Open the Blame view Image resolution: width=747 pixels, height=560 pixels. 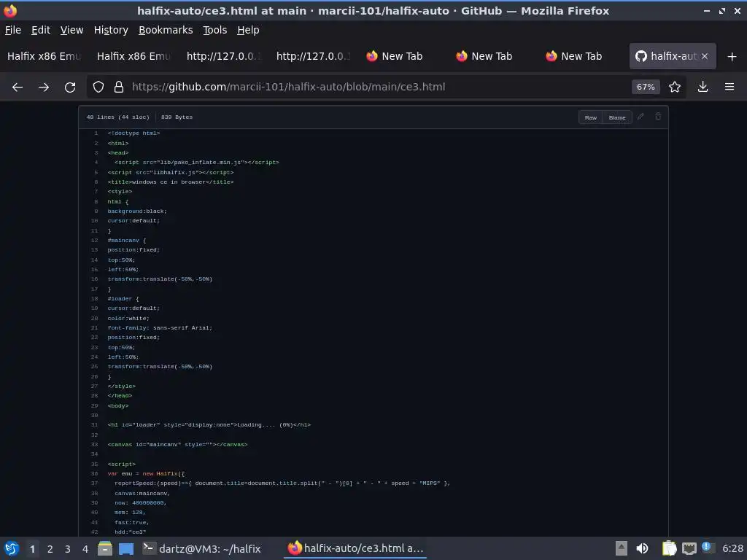pyautogui.click(x=617, y=117)
